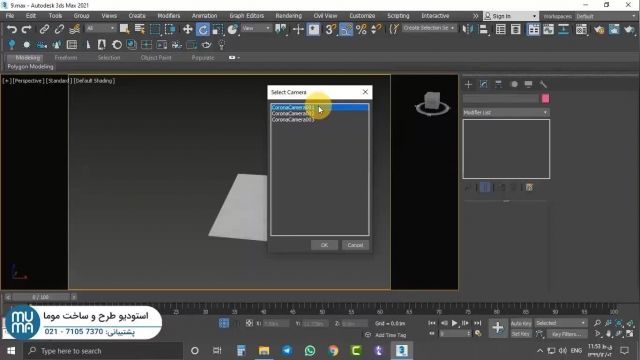Screen dimensions: 640x360
Task: Open the Graph Editors menu
Action: [247, 16]
